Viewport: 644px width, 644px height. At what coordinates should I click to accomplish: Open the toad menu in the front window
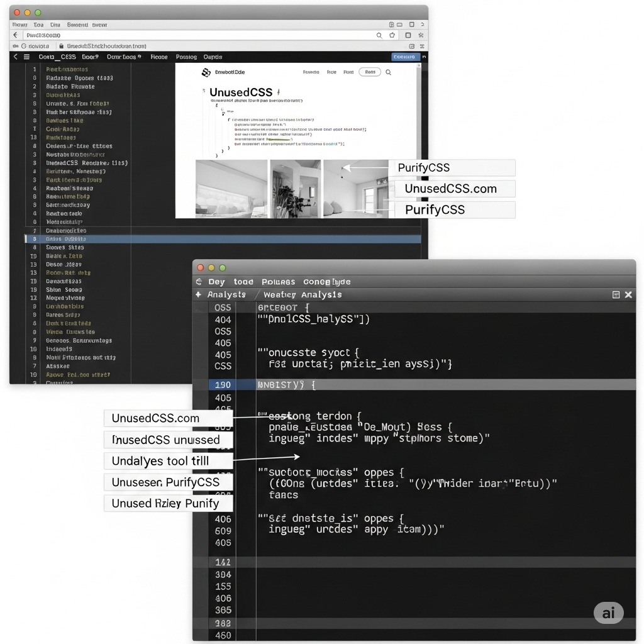(243, 282)
